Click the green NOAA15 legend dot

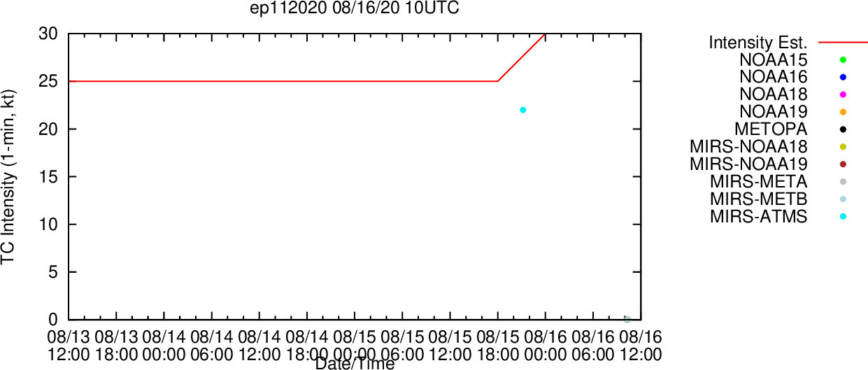[843, 60]
